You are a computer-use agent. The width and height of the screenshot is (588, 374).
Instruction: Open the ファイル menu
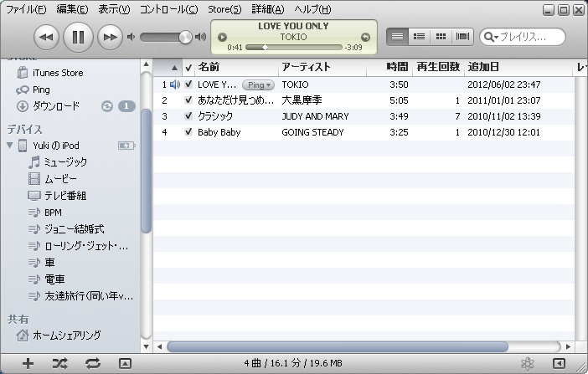pyautogui.click(x=26, y=9)
